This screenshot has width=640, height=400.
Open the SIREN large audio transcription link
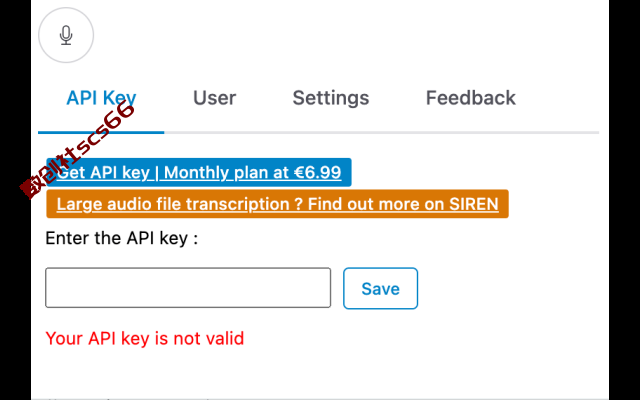[277, 204]
